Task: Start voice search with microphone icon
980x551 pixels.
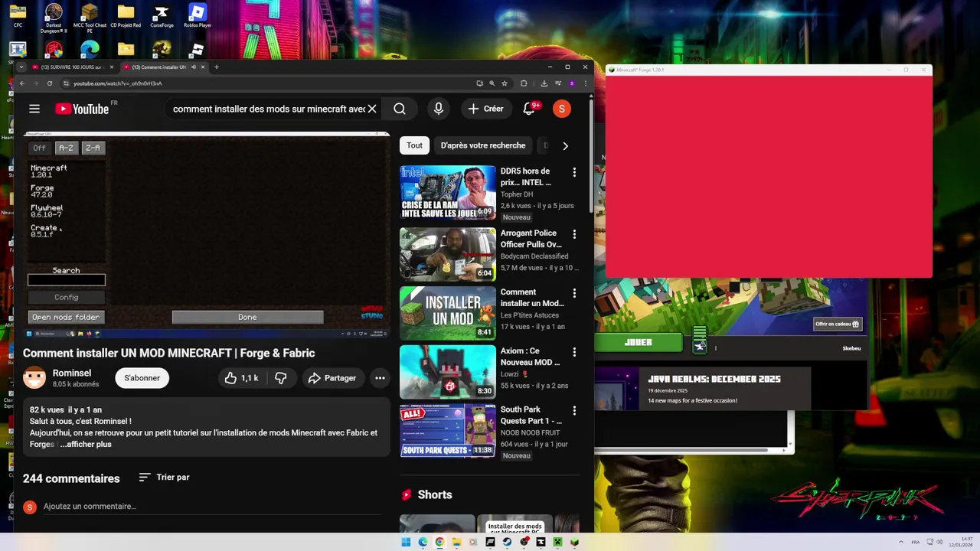Action: pos(439,109)
